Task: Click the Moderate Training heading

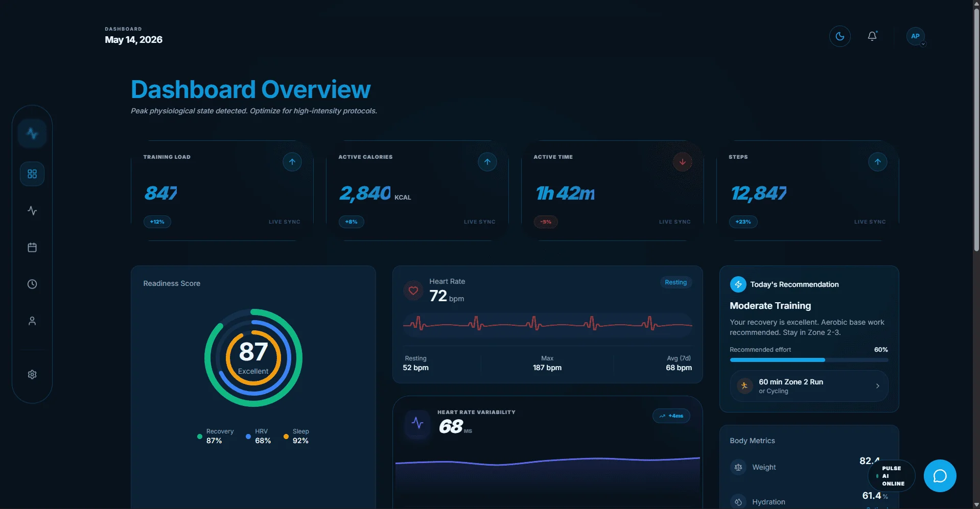Action: pyautogui.click(x=771, y=306)
